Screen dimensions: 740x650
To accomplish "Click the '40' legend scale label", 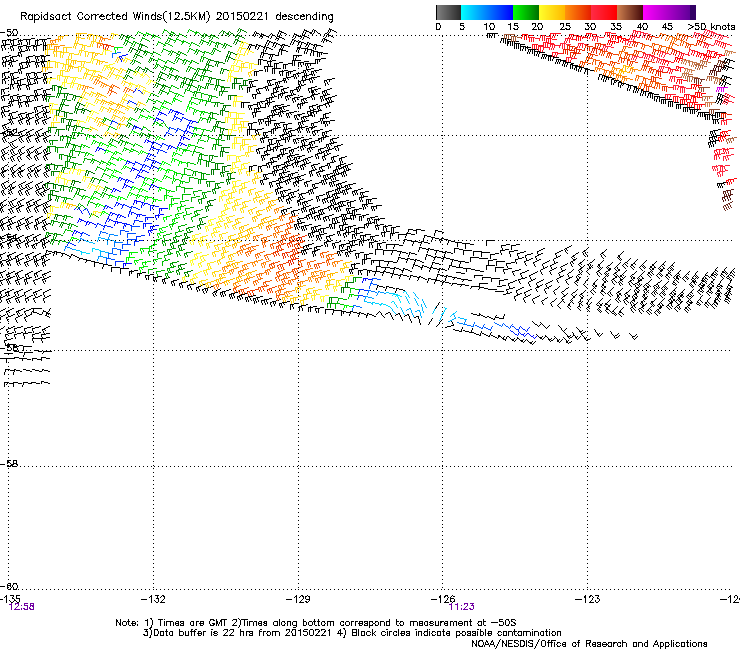I will [x=642, y=27].
